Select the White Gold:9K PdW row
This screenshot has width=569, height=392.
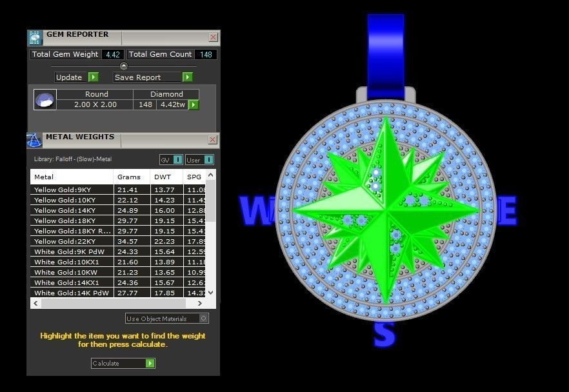pos(118,251)
